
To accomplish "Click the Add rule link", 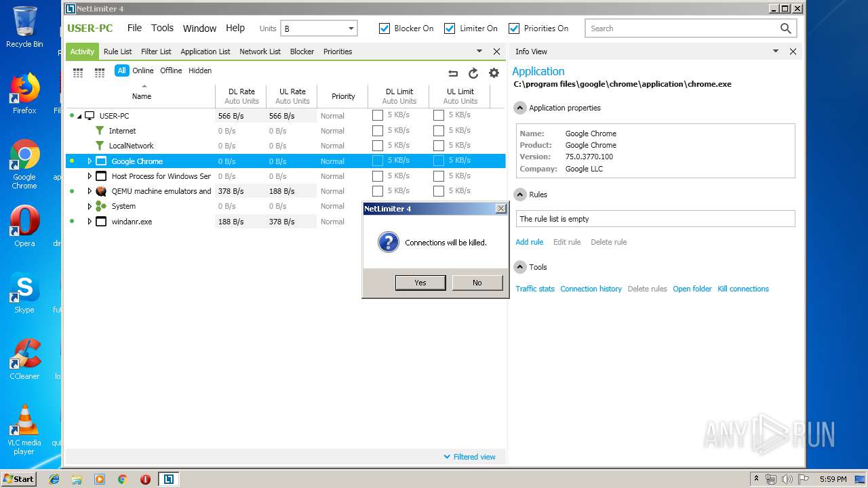I will tap(530, 242).
